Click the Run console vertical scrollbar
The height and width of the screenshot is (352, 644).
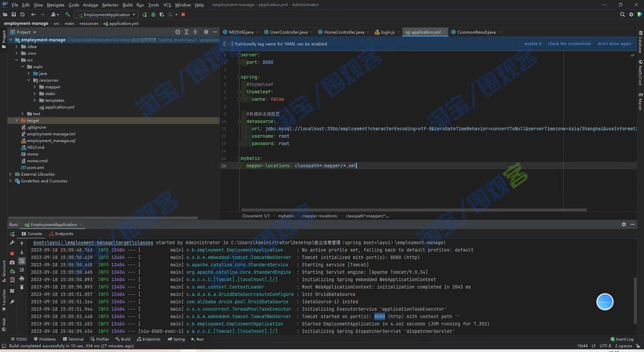pyautogui.click(x=635, y=301)
